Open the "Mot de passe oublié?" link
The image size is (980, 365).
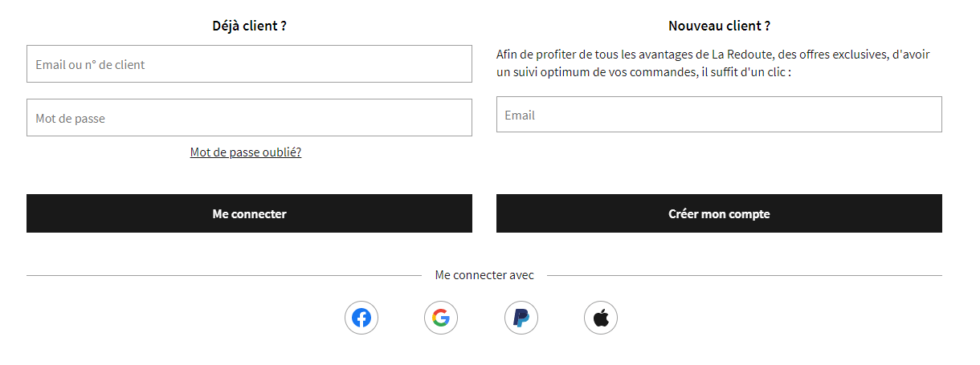tap(246, 152)
